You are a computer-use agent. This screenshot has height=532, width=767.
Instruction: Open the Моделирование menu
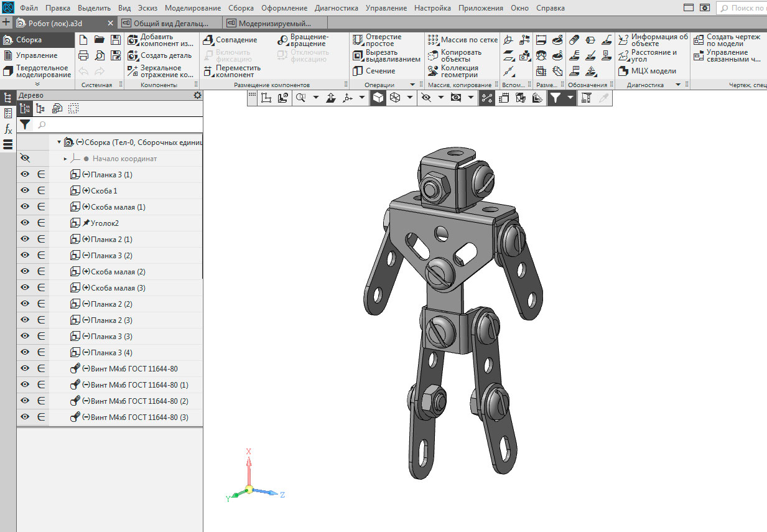point(193,8)
